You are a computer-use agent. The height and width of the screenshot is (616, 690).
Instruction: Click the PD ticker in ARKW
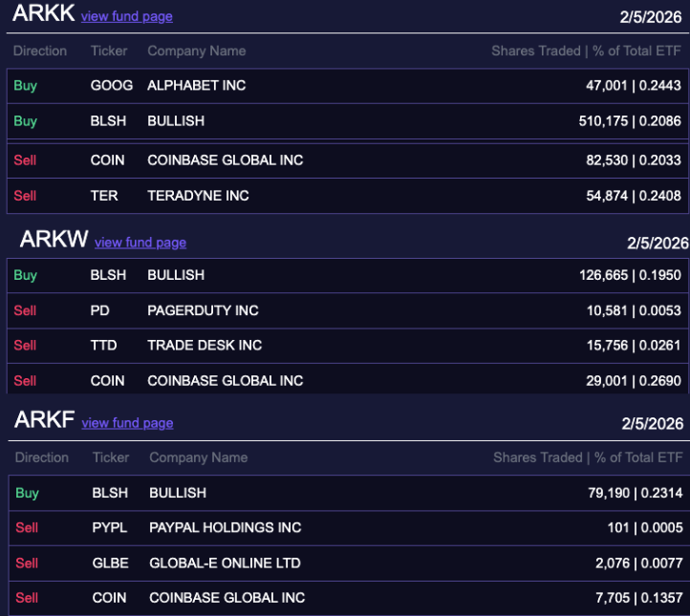coord(100,310)
